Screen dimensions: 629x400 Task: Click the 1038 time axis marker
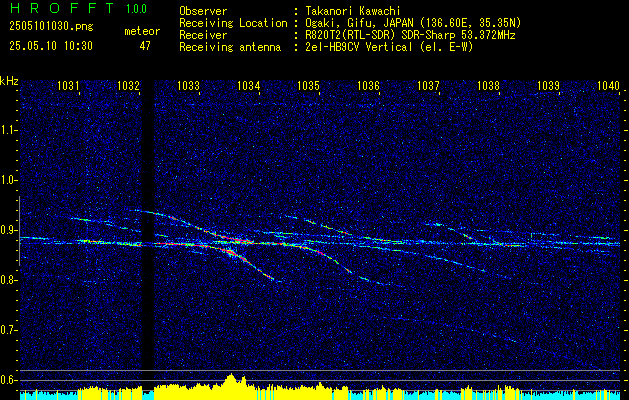488,85
